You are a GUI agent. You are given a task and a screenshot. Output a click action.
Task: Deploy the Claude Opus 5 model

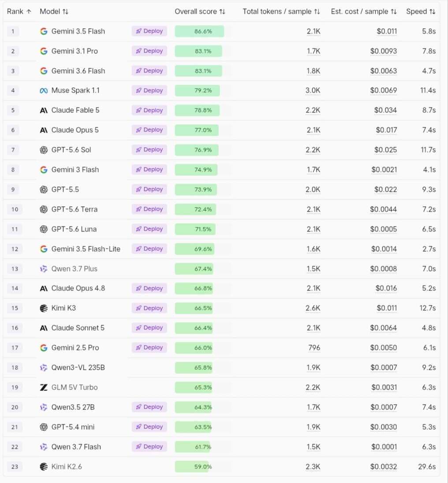[x=149, y=130]
